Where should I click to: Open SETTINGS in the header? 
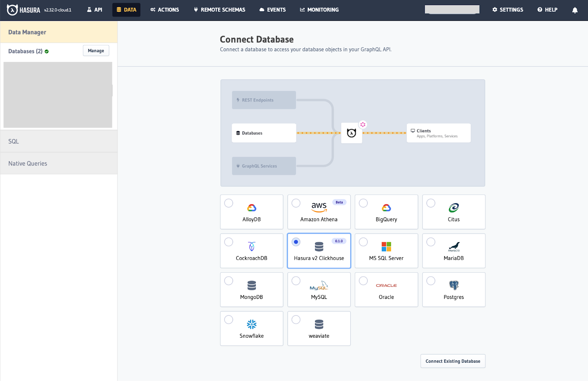coord(508,10)
